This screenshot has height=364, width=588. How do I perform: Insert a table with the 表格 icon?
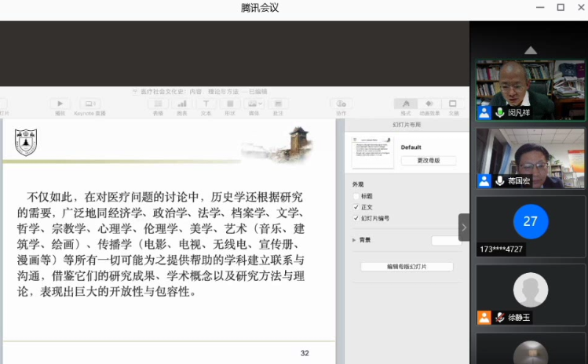click(158, 104)
